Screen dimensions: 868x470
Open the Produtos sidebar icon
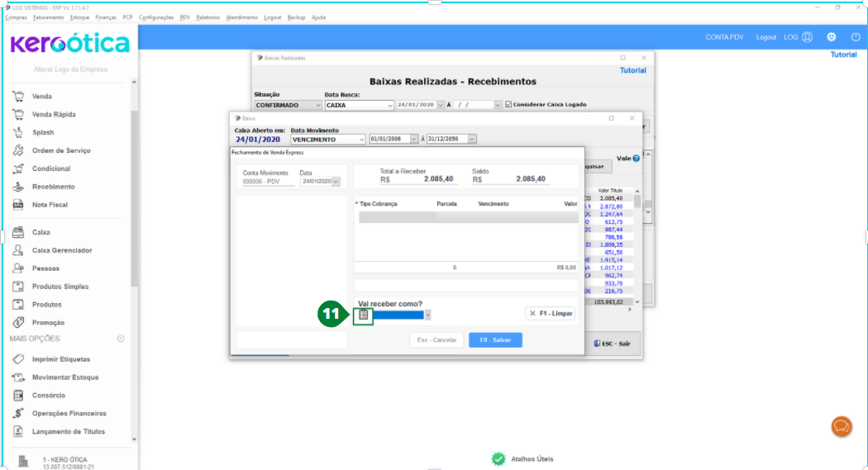click(x=18, y=305)
